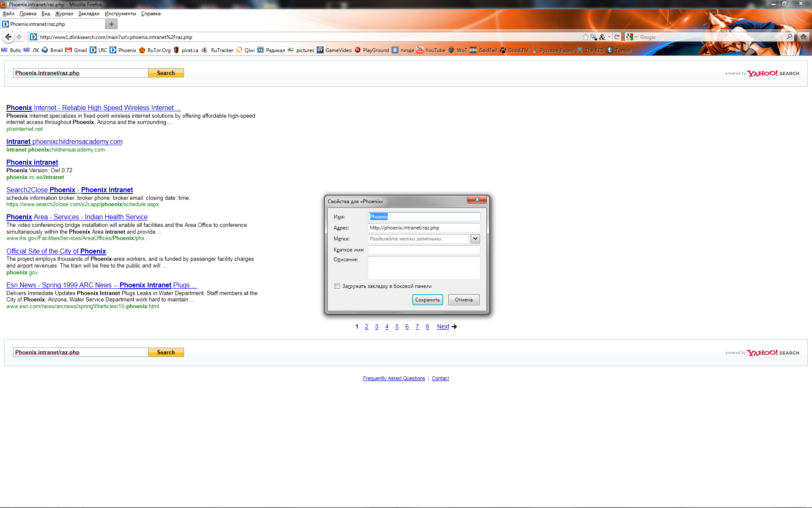Go to the Home page via house icon
812x508 pixels.
click(804, 37)
